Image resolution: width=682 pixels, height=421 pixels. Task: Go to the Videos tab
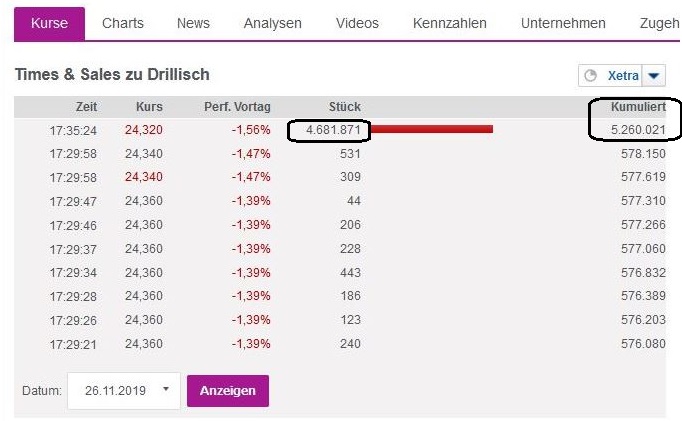pyautogui.click(x=357, y=23)
